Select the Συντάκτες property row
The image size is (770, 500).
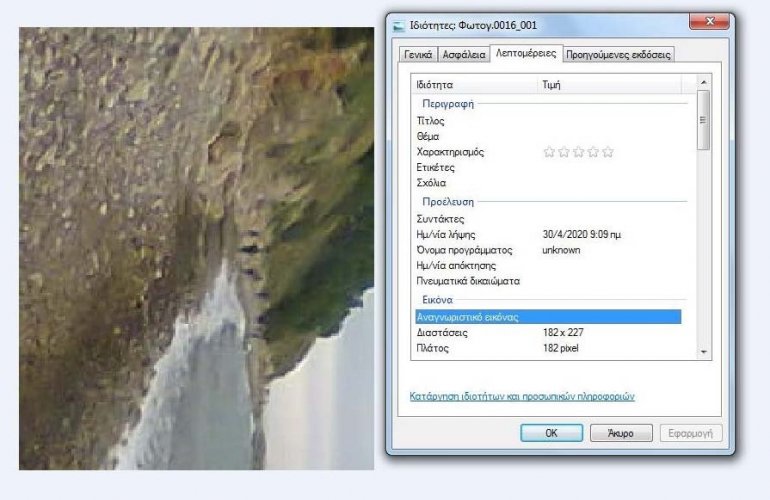point(548,219)
